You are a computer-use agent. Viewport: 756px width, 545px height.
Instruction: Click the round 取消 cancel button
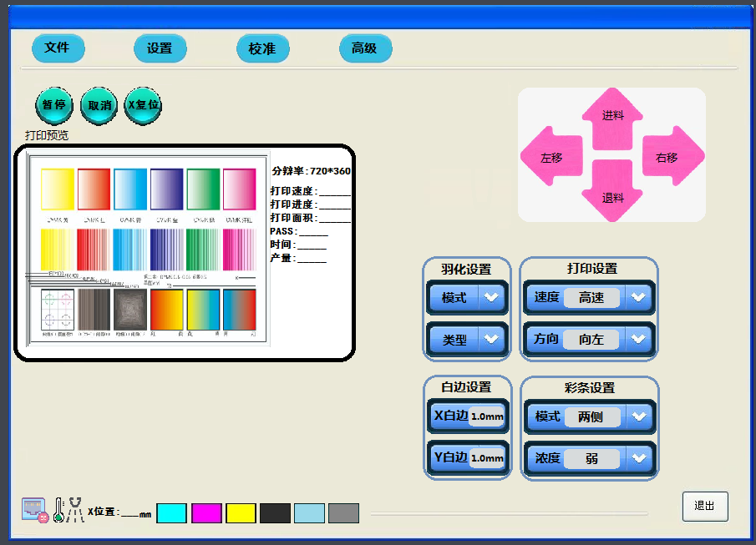(x=99, y=106)
